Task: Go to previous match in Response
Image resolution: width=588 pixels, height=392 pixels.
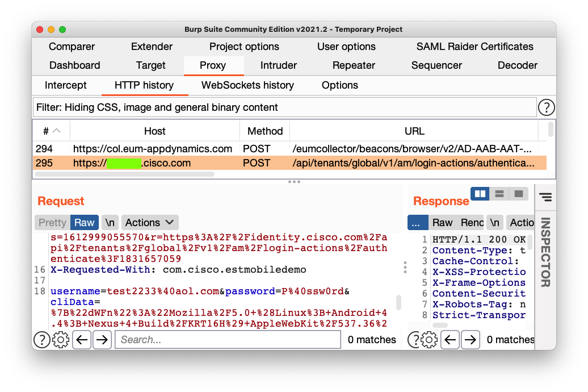Action: pyautogui.click(x=450, y=340)
